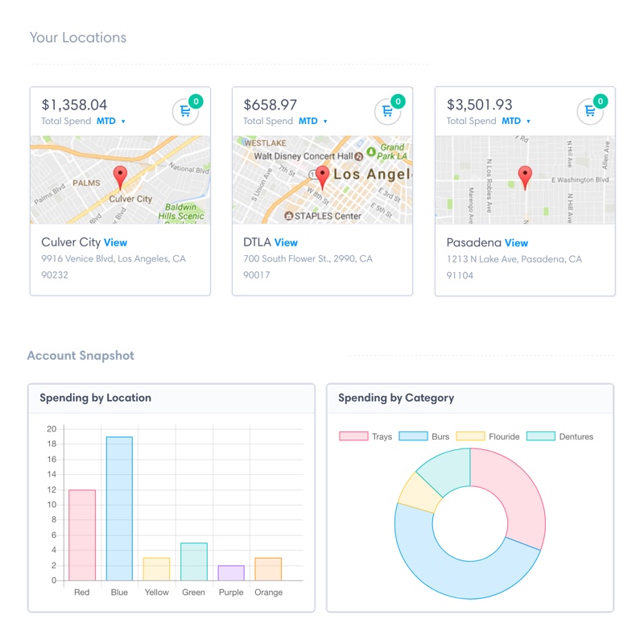Open the Pasadena shopping cart icon

591,112
